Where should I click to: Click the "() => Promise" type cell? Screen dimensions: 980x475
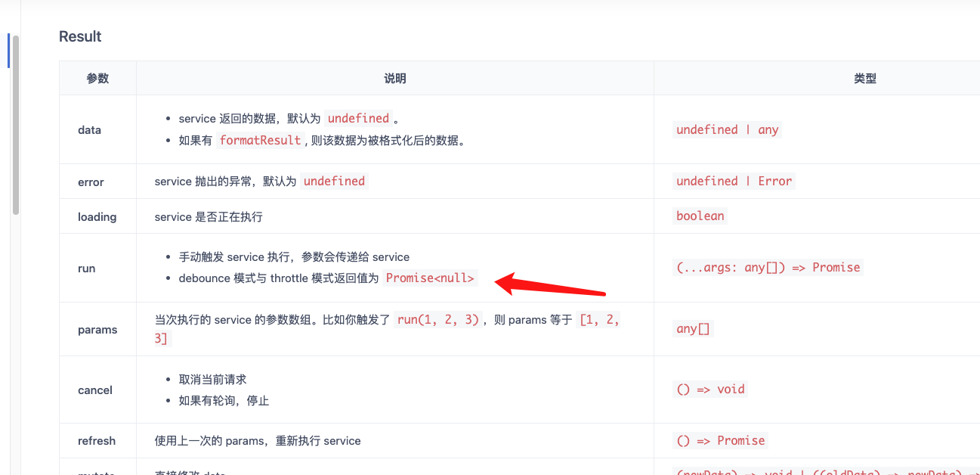point(720,440)
